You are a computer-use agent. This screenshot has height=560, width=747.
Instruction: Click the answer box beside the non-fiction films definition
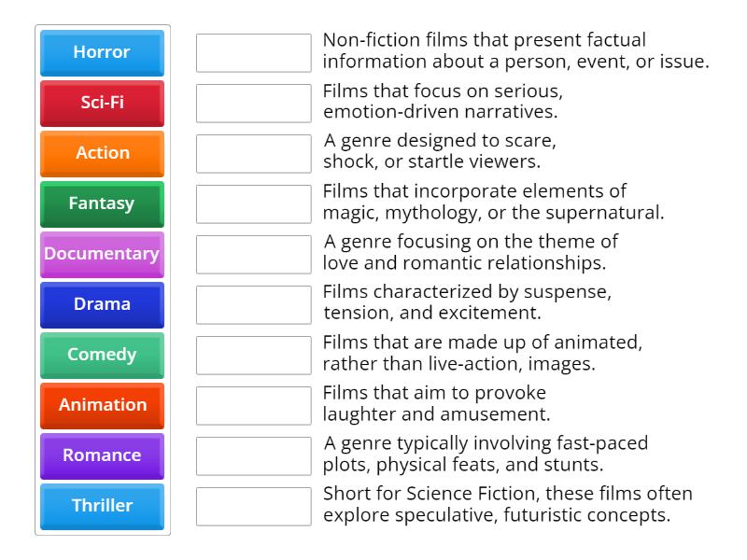click(253, 52)
